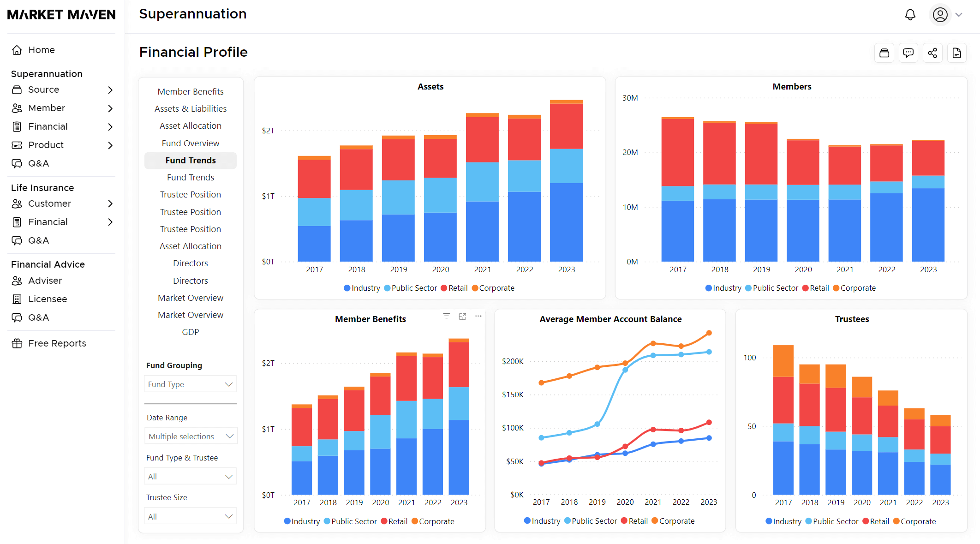Image resolution: width=980 pixels, height=544 pixels.
Task: Open more options on Member Benefits chart
Action: [478, 316]
